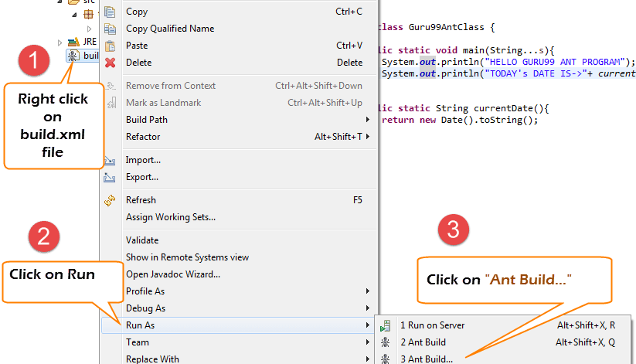
Task: Expand the Debug As submenu arrow
Action: pos(367,308)
